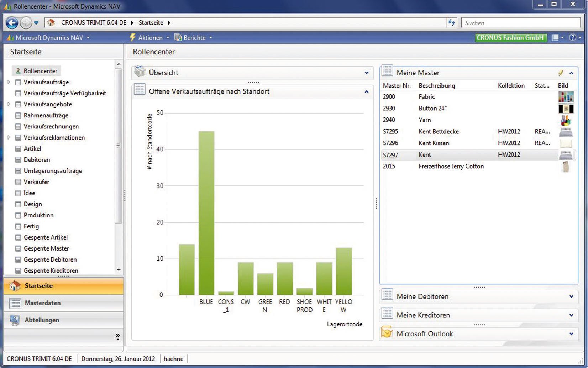Click the BLUE bar in the chart

click(206, 213)
